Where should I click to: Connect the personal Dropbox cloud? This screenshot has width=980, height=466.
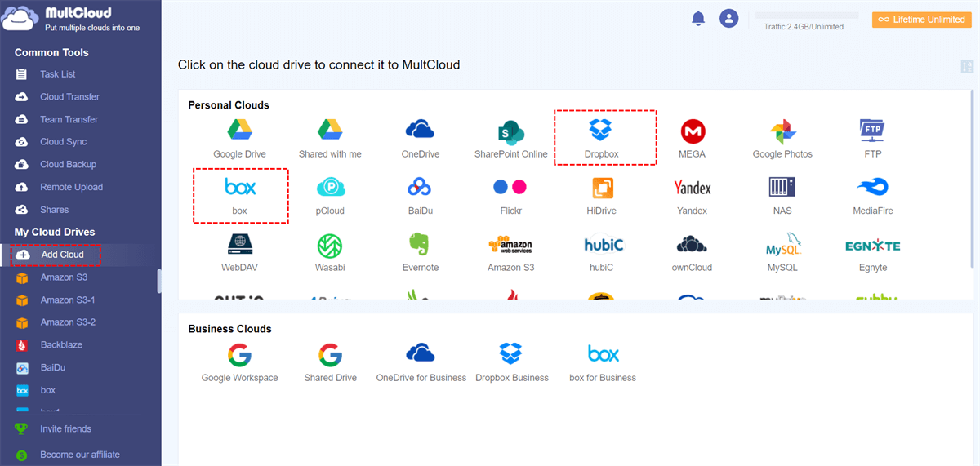point(602,138)
